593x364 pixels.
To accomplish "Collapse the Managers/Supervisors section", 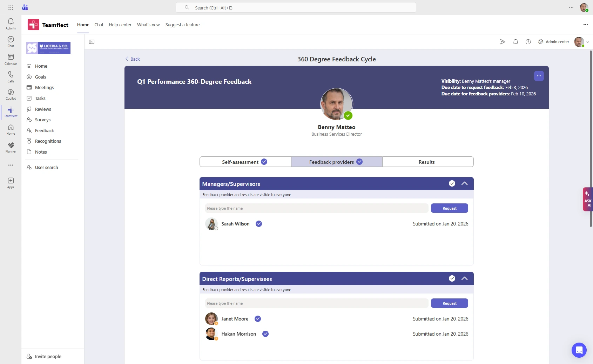I will pos(465,183).
